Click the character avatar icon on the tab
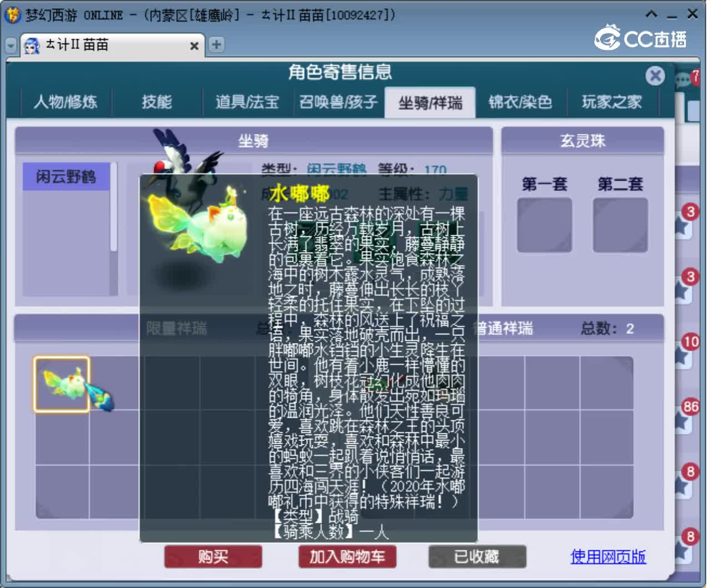Image resolution: width=710 pixels, height=588 pixels. coord(32,45)
